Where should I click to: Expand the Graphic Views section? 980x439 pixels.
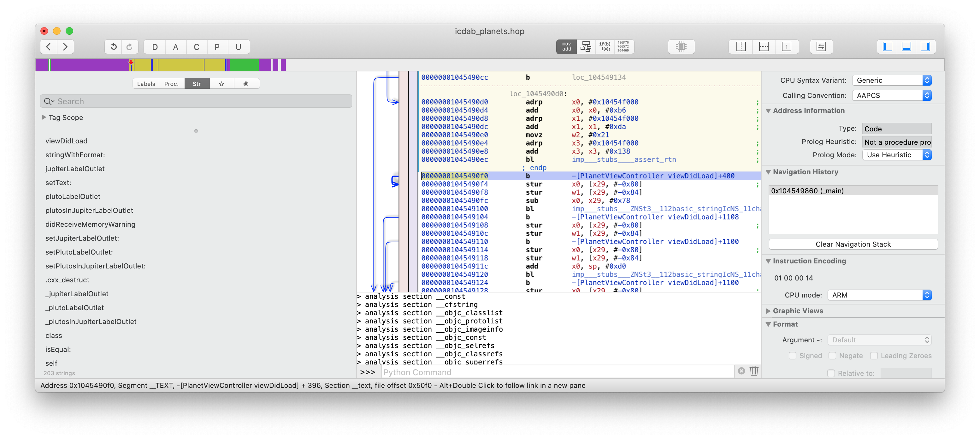(x=769, y=311)
